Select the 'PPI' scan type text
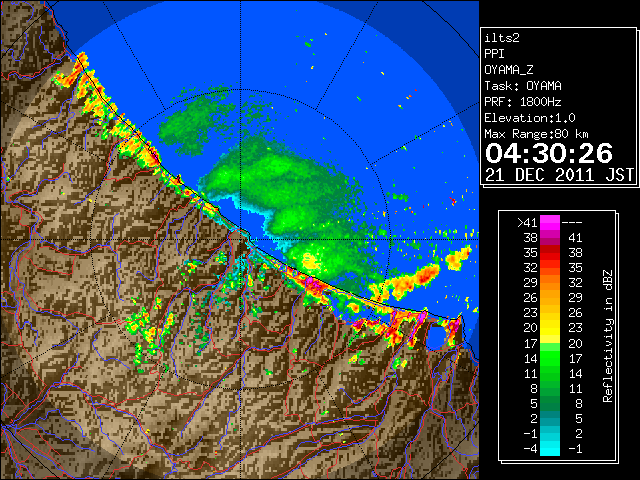Viewport: 640px width, 480px height. (494, 54)
